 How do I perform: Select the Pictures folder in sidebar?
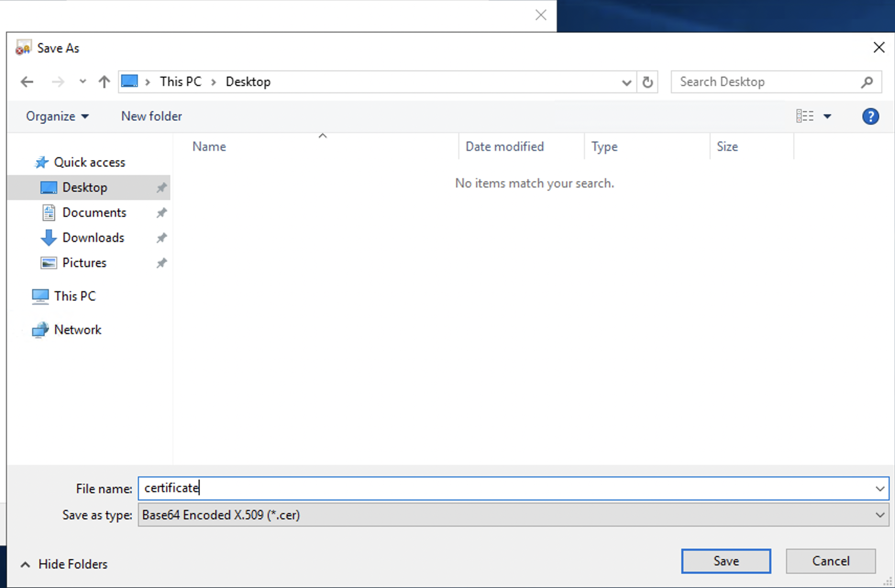[x=84, y=262]
